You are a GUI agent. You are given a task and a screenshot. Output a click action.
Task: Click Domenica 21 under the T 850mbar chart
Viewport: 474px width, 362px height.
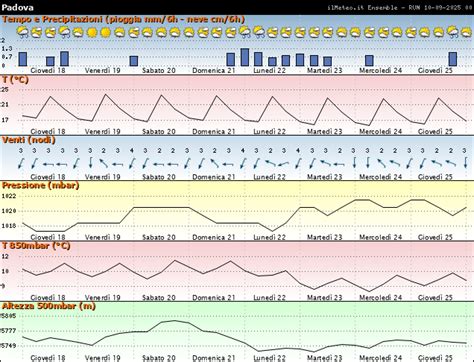(214, 298)
